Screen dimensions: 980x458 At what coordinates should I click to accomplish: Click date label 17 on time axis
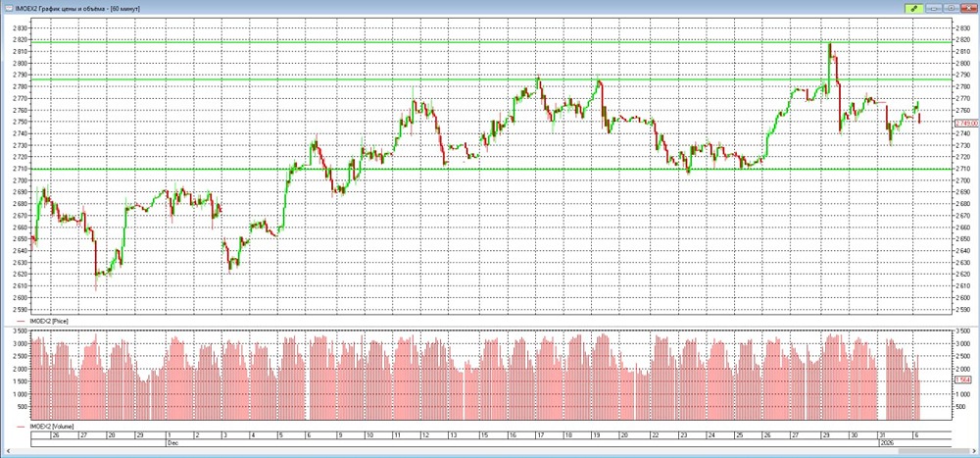click(539, 434)
